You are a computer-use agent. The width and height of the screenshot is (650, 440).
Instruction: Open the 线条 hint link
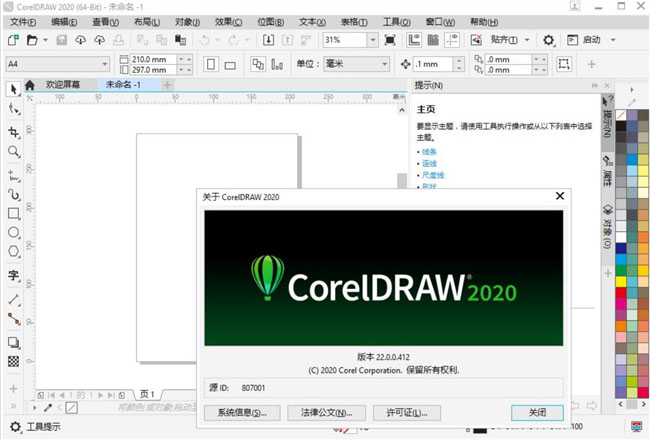coord(429,152)
